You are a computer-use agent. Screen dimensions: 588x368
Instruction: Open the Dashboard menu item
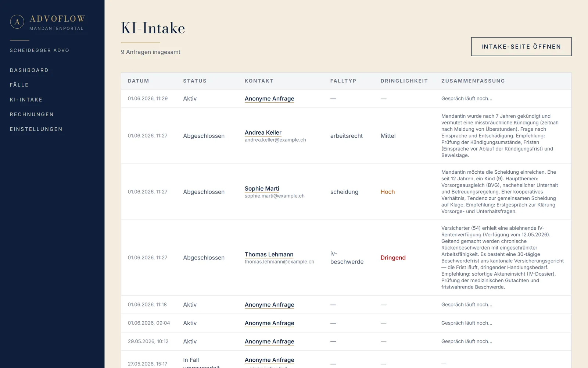(x=29, y=70)
